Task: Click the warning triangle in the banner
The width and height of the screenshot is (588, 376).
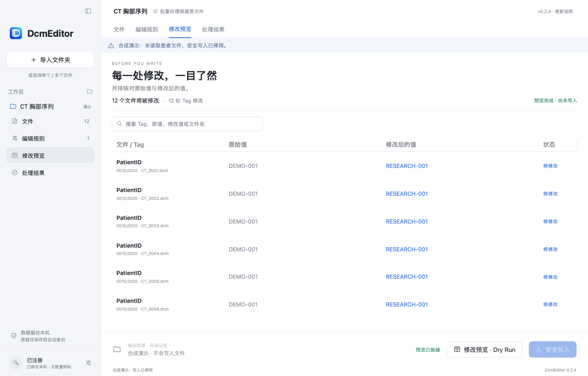Action: click(x=111, y=46)
